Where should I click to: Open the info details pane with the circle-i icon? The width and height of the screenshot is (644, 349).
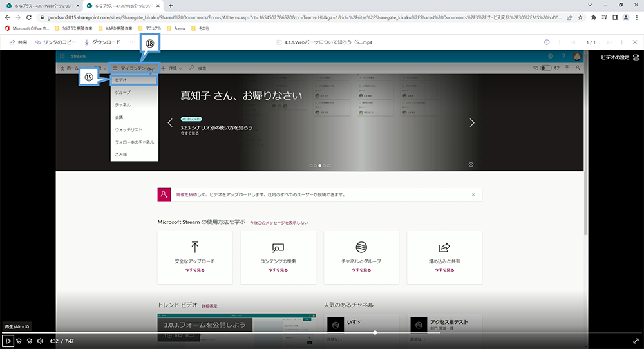click(547, 42)
